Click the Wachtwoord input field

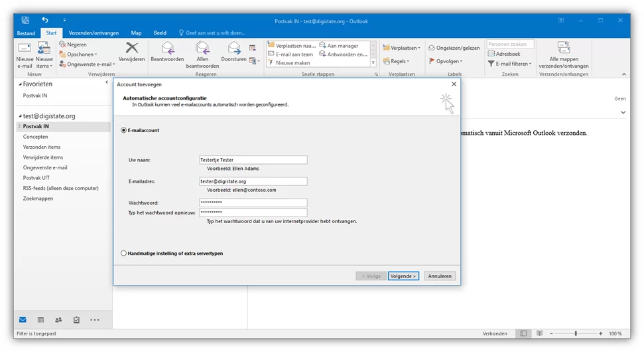[x=253, y=203]
